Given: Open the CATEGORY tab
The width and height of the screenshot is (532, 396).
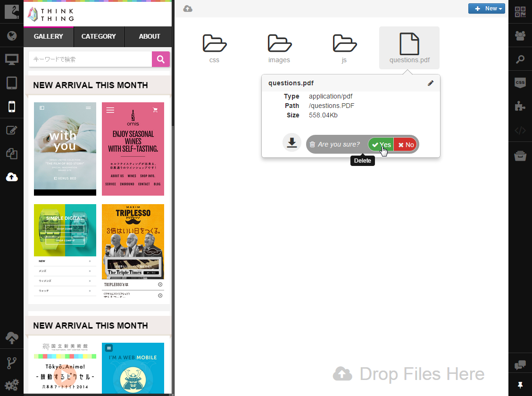Looking at the screenshot, I should [x=99, y=36].
